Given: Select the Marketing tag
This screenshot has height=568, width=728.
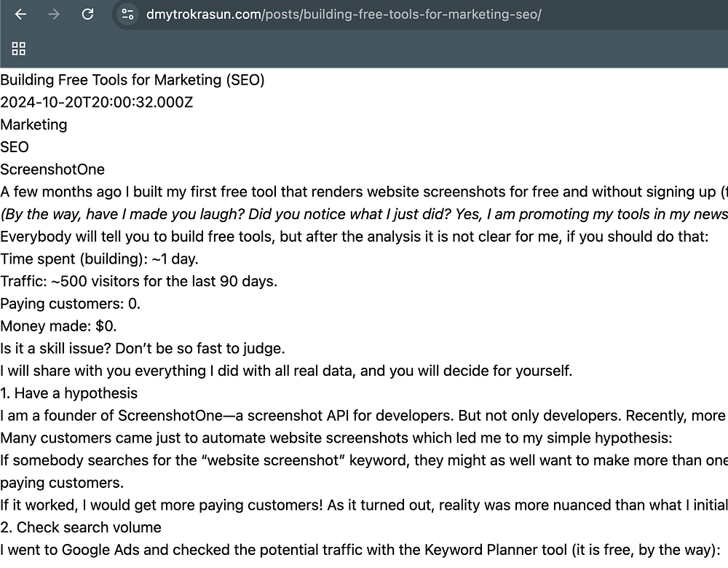Looking at the screenshot, I should coord(33,125).
